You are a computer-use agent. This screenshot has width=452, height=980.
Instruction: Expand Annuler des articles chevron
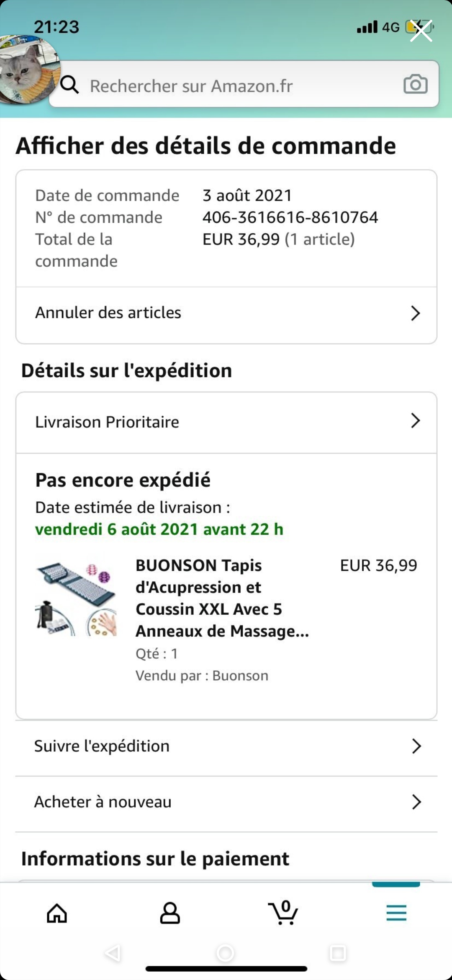coord(415,313)
